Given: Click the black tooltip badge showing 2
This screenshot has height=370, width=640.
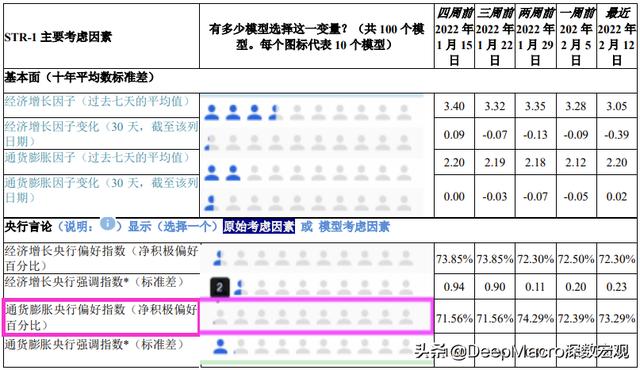Looking at the screenshot, I should click(220, 288).
